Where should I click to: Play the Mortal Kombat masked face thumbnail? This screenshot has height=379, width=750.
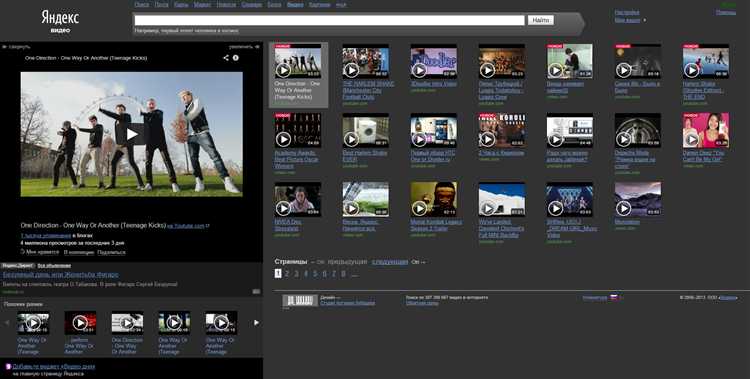coord(433,199)
